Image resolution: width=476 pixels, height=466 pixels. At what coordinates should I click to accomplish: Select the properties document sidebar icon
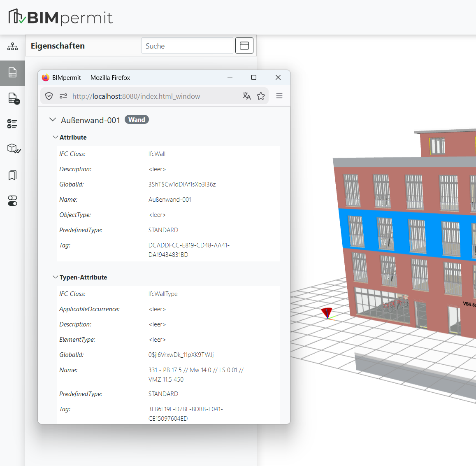point(12,72)
